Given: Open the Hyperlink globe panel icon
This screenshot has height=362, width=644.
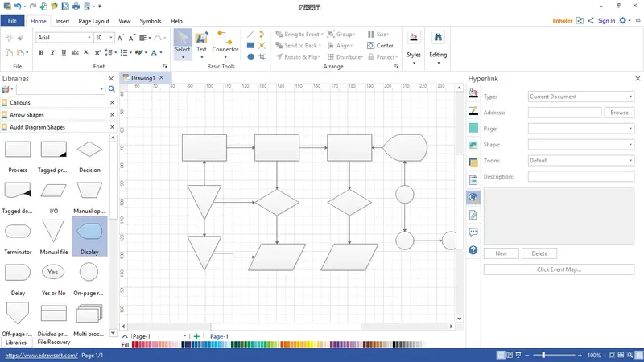Looking at the screenshot, I should (473, 197).
